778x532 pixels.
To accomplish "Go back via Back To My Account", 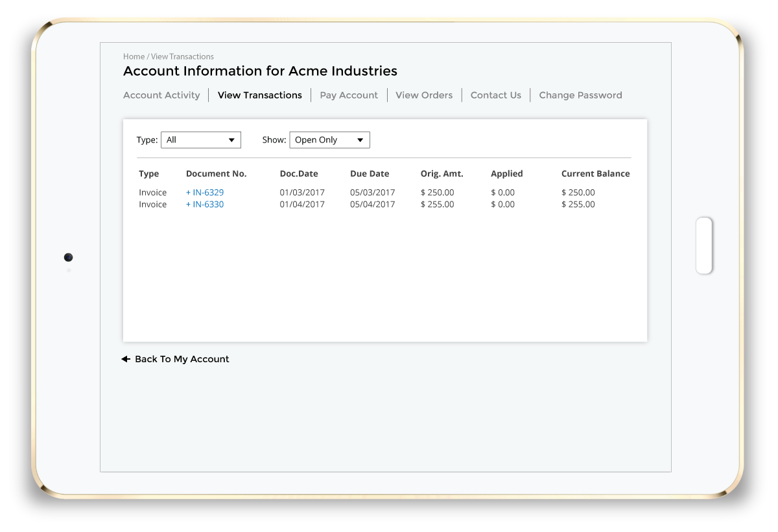I will tap(182, 359).
